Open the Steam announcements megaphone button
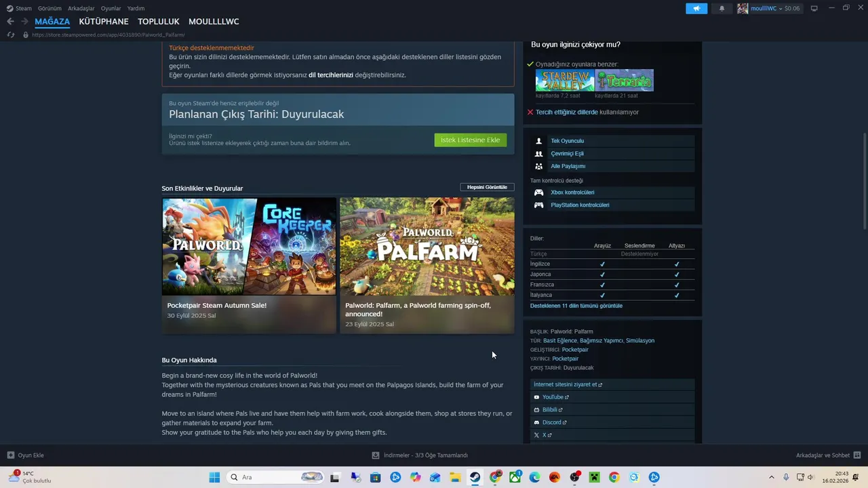 696,8
